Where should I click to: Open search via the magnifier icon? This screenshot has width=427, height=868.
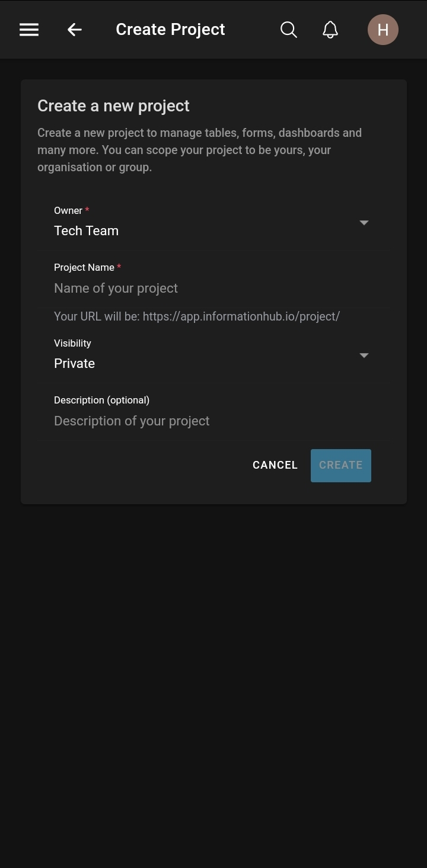289,30
